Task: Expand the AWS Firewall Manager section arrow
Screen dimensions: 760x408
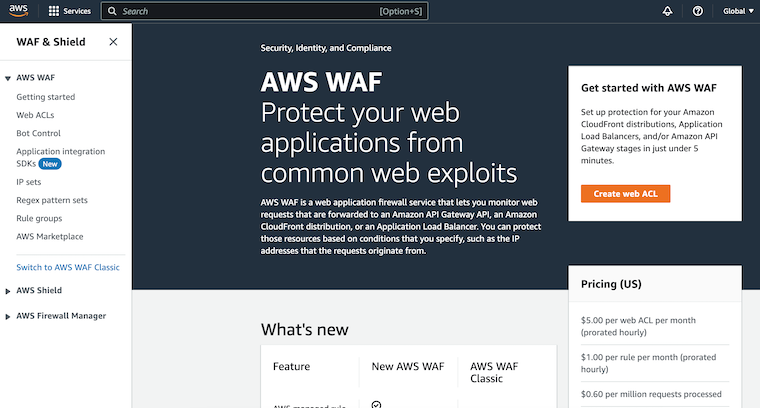Action: (x=8, y=316)
